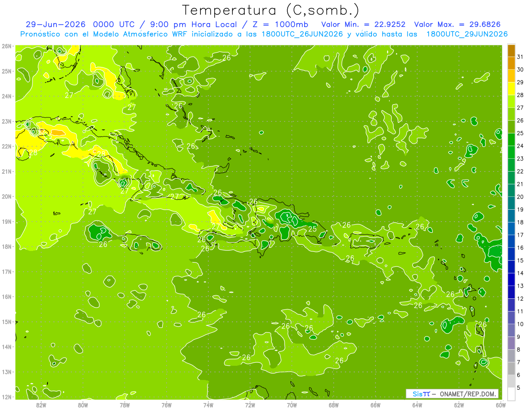Click the 18N latitude axis label

[x=6, y=247]
